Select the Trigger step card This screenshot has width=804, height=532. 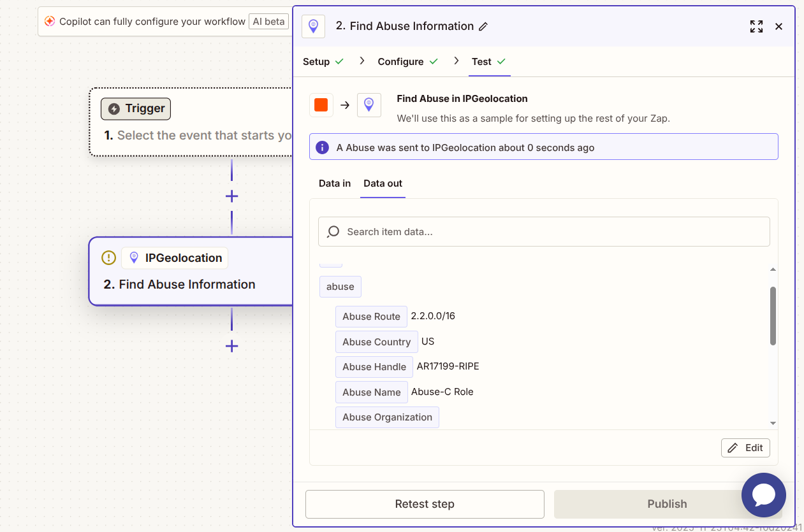point(191,122)
